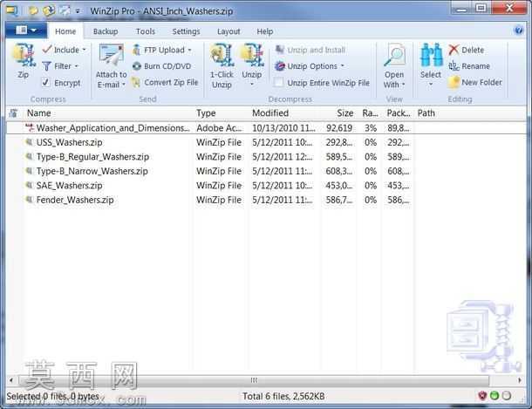Select the Type-B_Narrow_Washers.zip row
Screen dimensions: 532x409
266,171
